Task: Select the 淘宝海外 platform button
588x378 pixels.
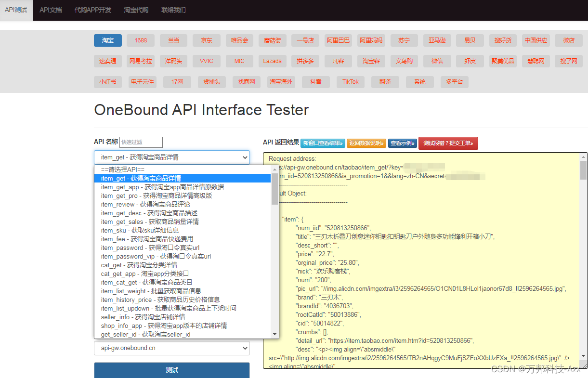Action: point(281,82)
